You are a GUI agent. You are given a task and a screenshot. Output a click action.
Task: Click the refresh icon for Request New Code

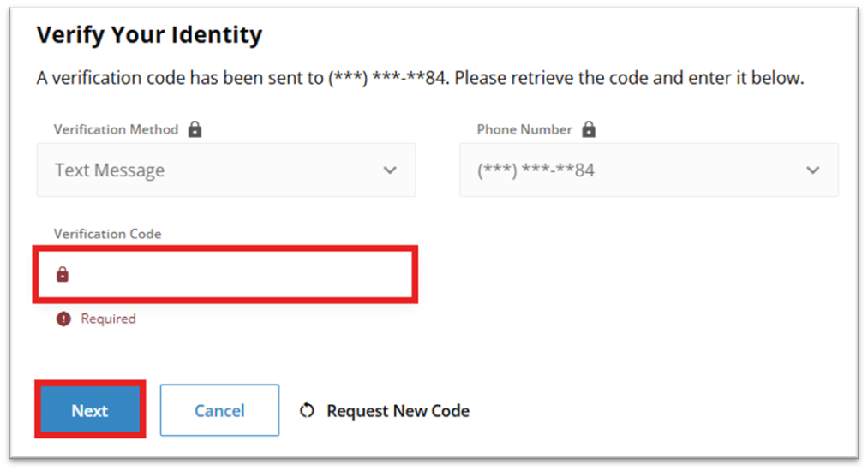(307, 411)
